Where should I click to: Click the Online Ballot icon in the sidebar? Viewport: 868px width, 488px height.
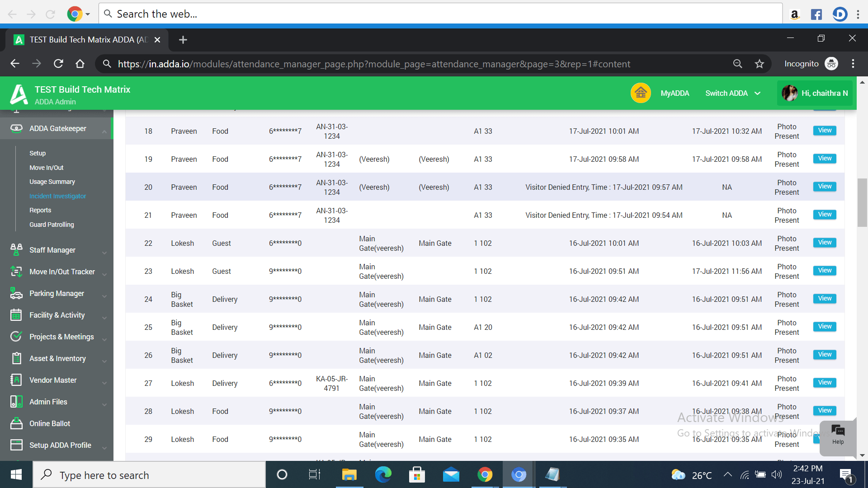(x=16, y=423)
